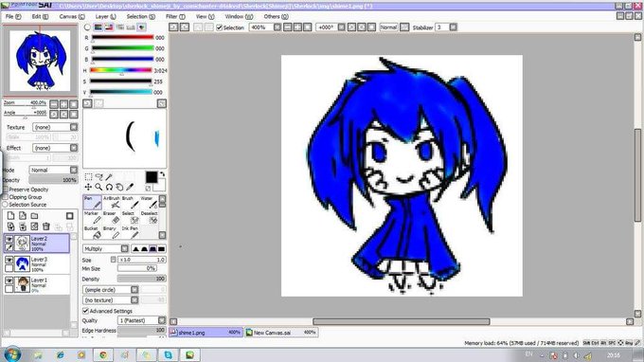
Task: Adjust the red R color slider
Action: point(122,37)
